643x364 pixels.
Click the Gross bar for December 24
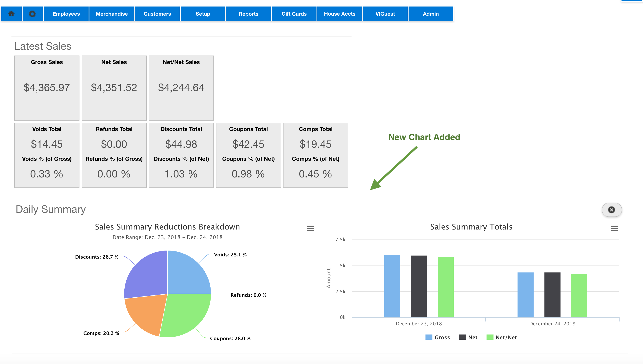(526, 295)
